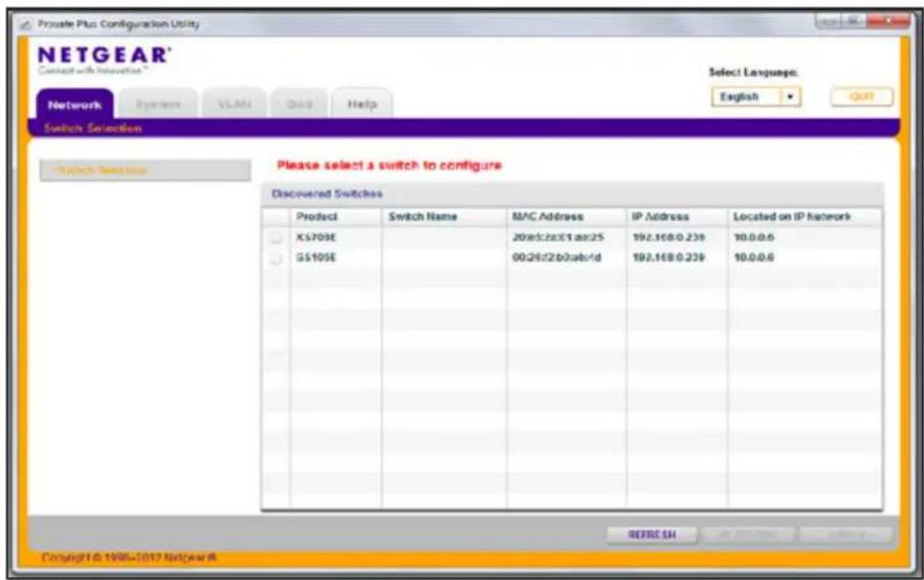
Task: Click the REFRESH button
Action: [651, 535]
